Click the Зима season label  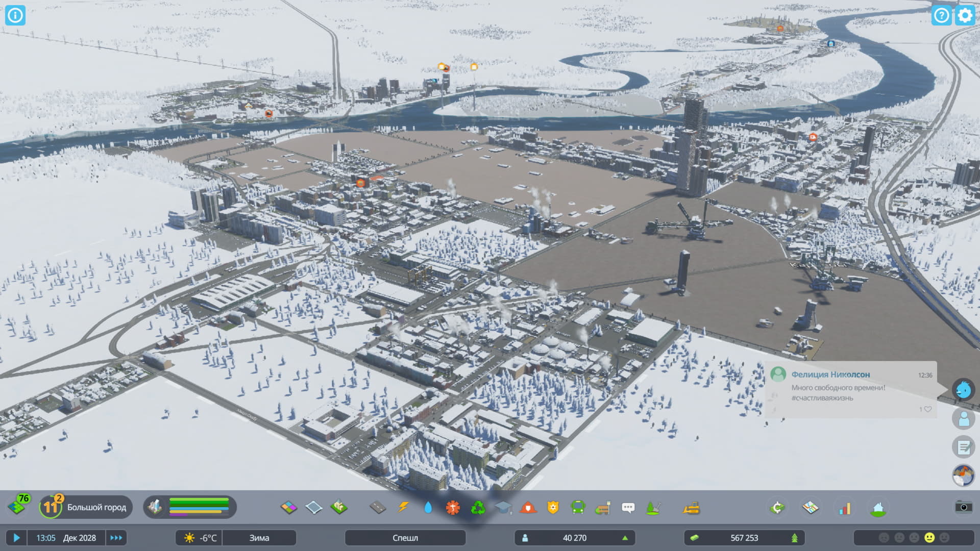click(259, 538)
